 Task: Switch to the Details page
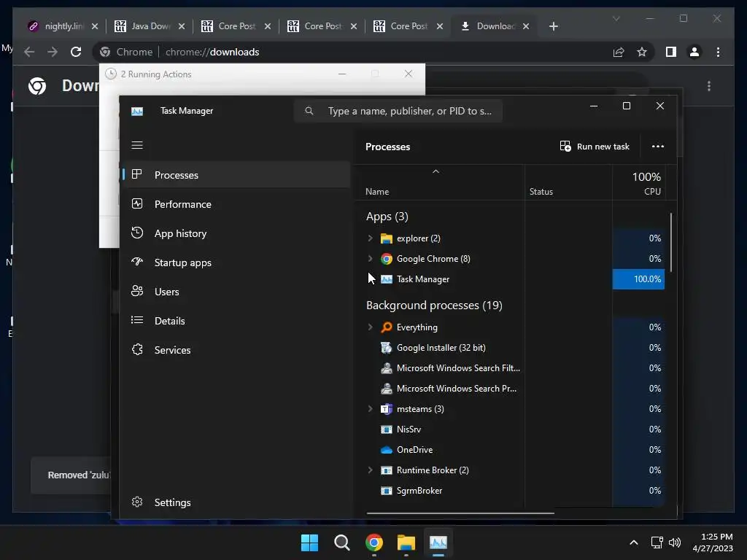point(236,321)
